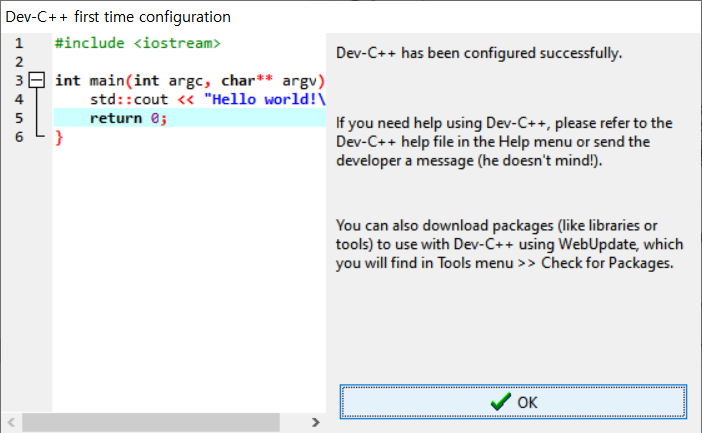Click the left arrow of code scrollbar
The image size is (702, 433).
click(x=12, y=422)
